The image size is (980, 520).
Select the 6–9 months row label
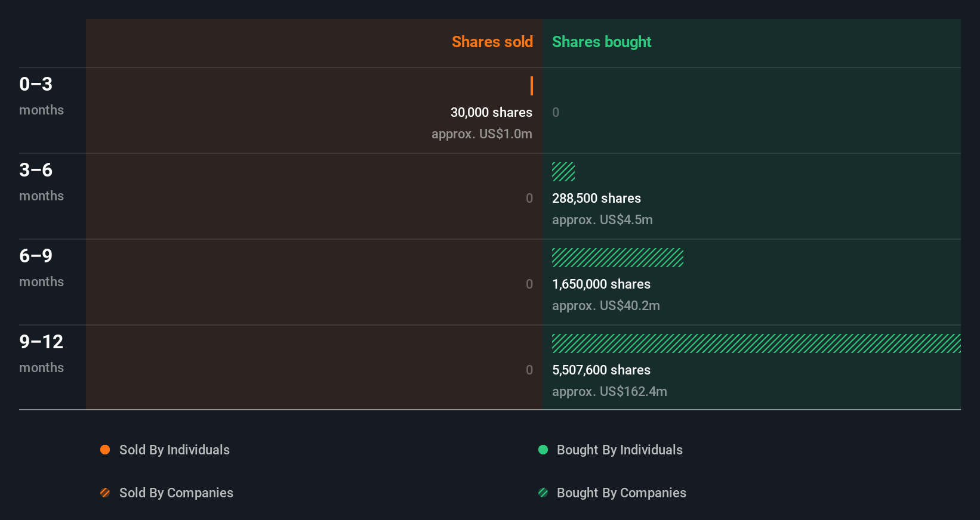pos(41,267)
